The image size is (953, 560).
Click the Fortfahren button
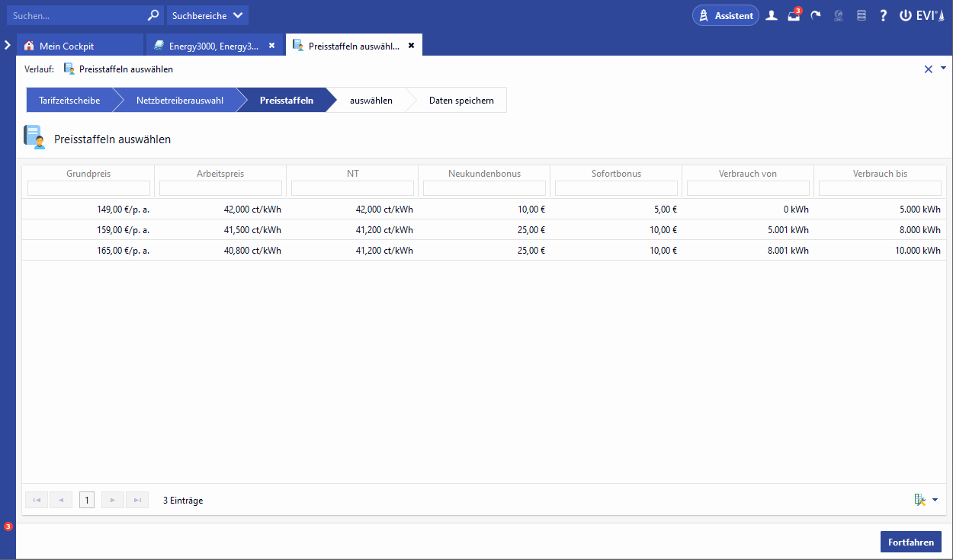pyautogui.click(x=910, y=542)
